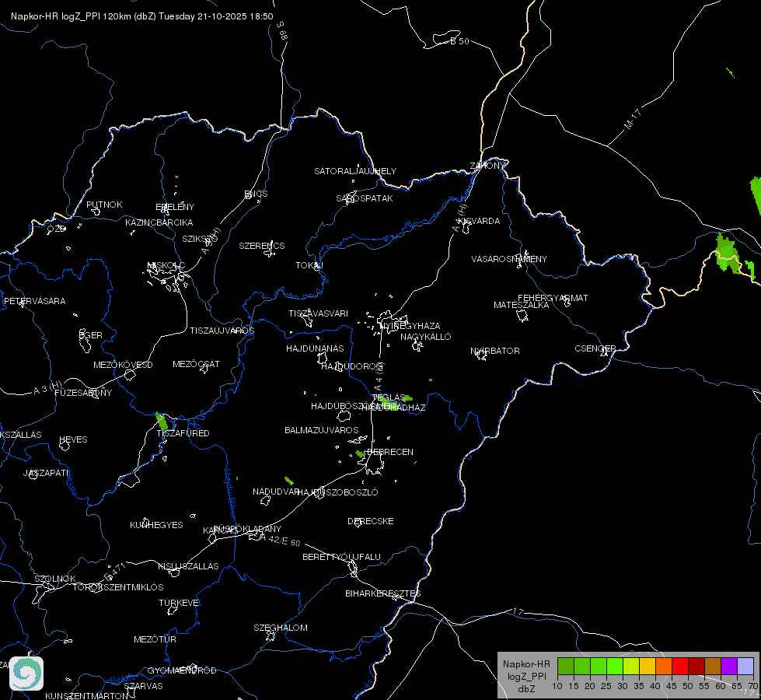This screenshot has width=761, height=700.
Task: Click the VASAROSNAMENY label
Action: pyautogui.click(x=509, y=259)
